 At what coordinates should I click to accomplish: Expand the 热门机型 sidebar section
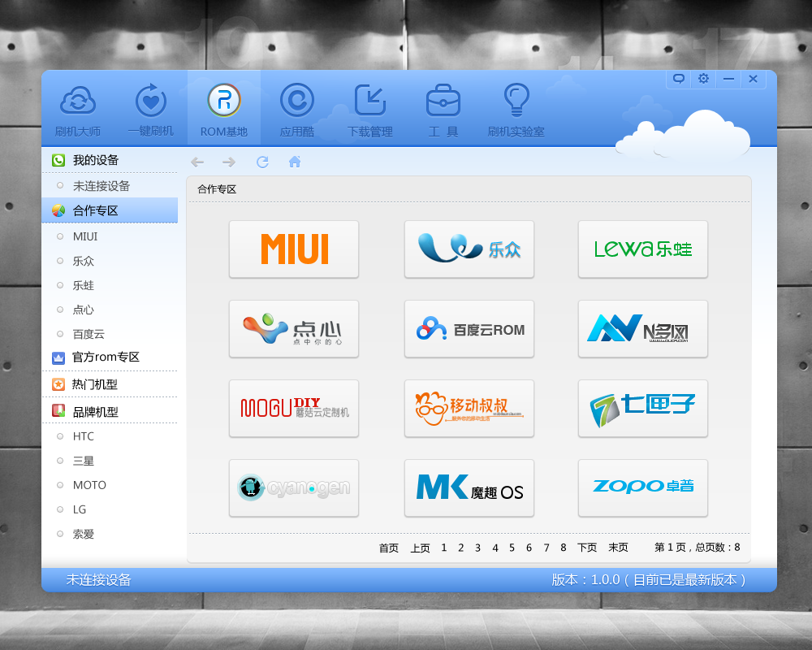(x=95, y=384)
